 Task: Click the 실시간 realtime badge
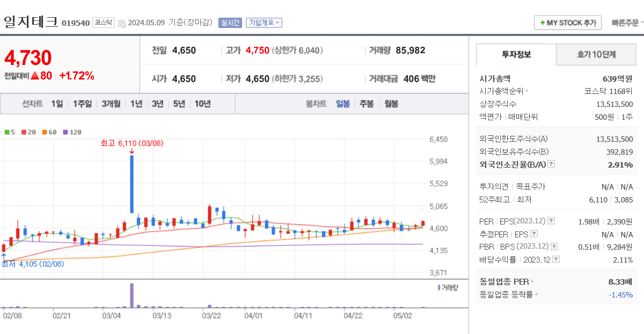(230, 23)
